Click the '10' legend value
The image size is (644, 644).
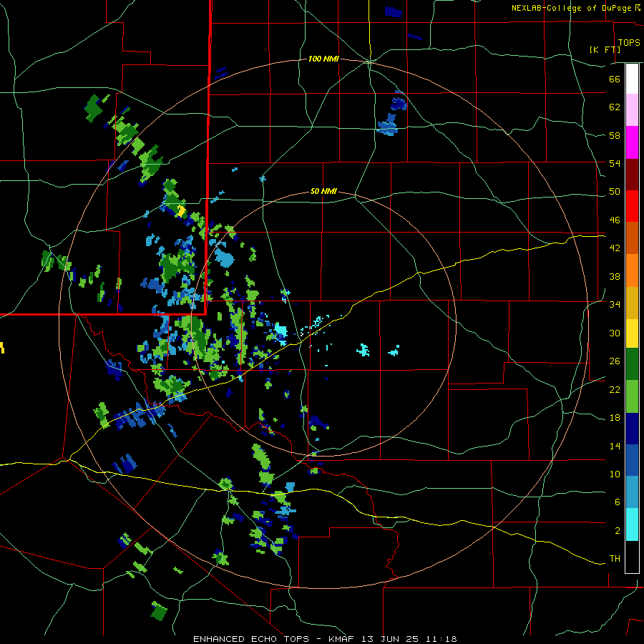pos(615,474)
